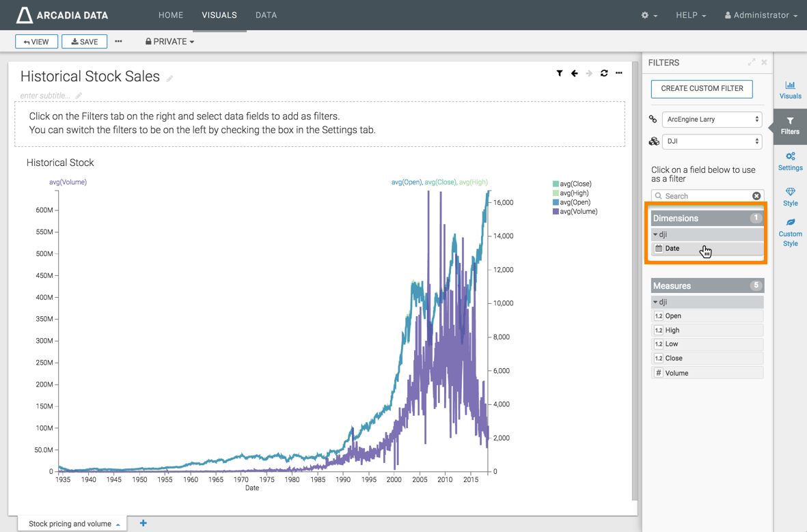Go to the HOME tab
This screenshot has width=807, height=532.
[x=171, y=15]
